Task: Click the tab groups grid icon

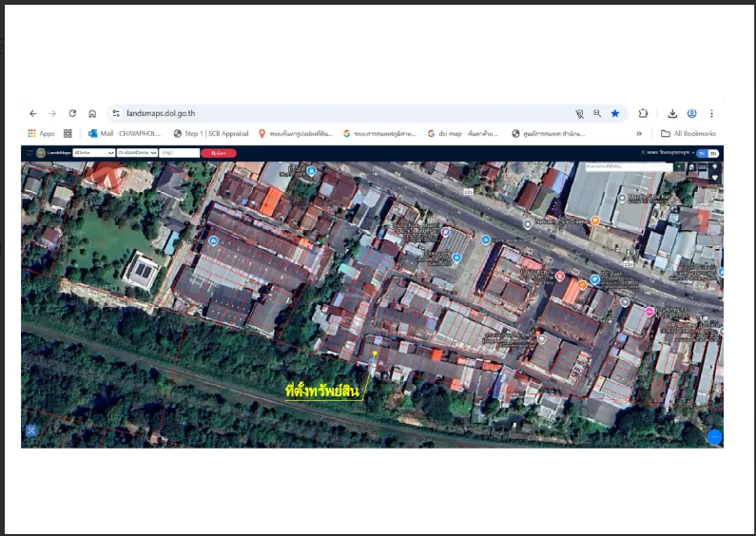Action: pyautogui.click(x=68, y=133)
